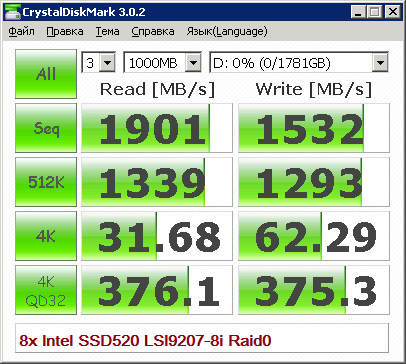Start all benchmarks with All button

tap(46, 74)
